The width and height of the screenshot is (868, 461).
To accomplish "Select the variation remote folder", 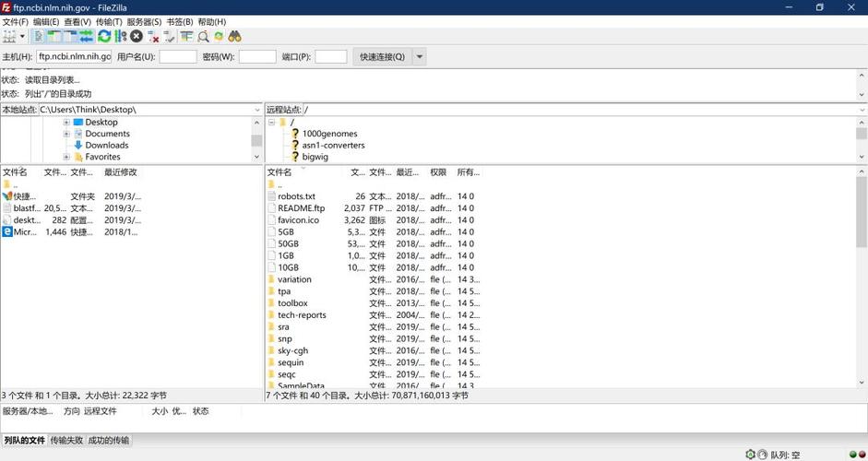I will pos(294,279).
